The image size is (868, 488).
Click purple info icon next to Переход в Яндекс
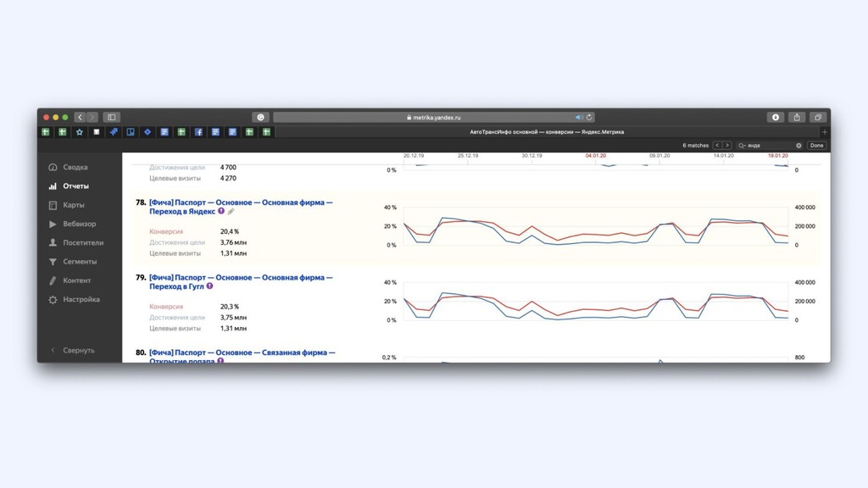(x=221, y=211)
